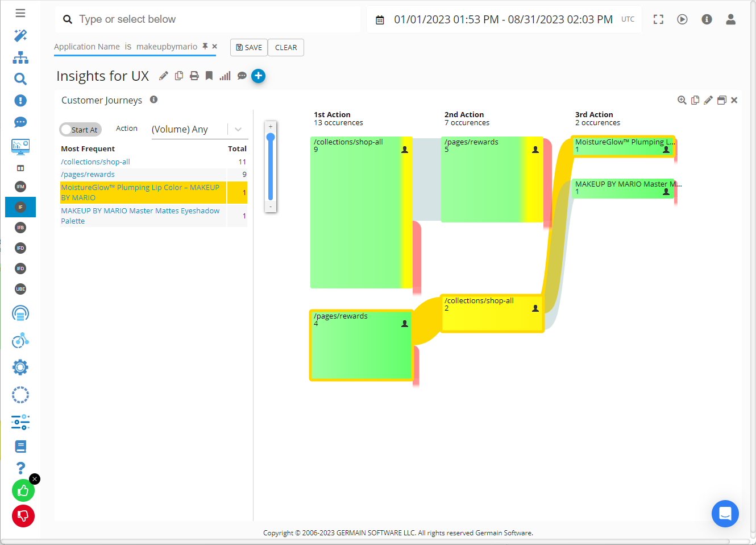Click the vertical zoom slider handle
The width and height of the screenshot is (756, 545).
[271, 137]
